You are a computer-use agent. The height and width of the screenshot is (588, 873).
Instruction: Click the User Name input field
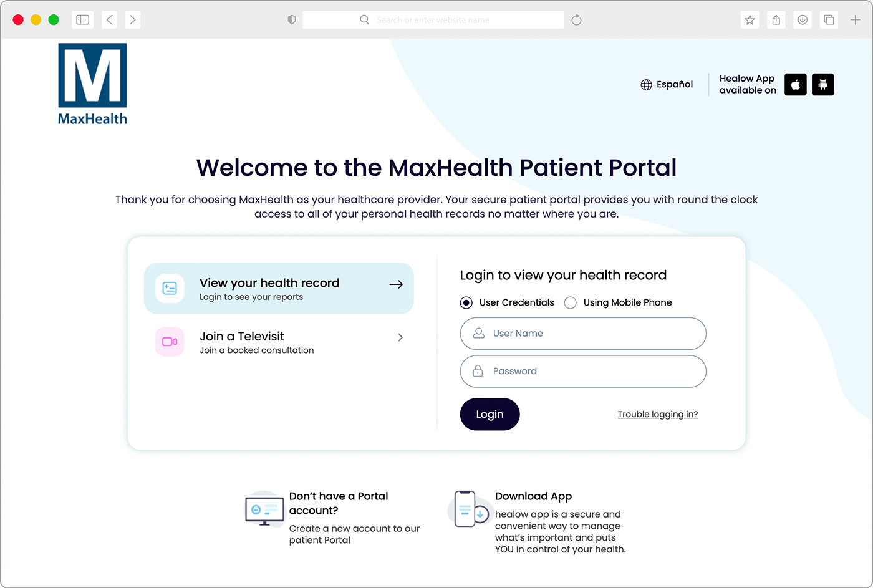coord(582,334)
